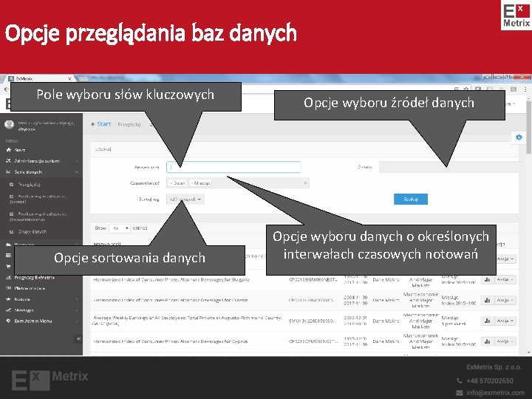Open the blue settings gear icon
This screenshot has width=532, height=399.
tap(519, 137)
